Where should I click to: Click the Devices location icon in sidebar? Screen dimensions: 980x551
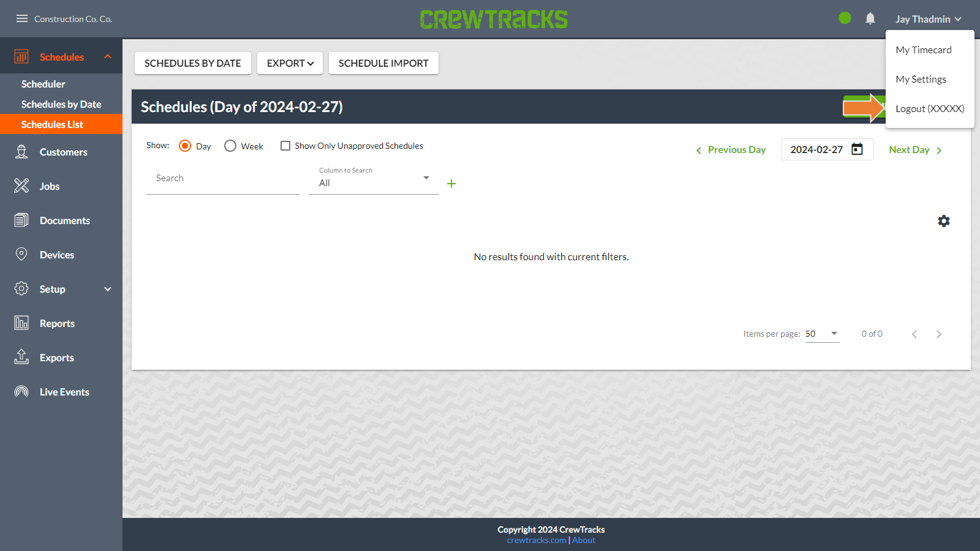point(21,255)
